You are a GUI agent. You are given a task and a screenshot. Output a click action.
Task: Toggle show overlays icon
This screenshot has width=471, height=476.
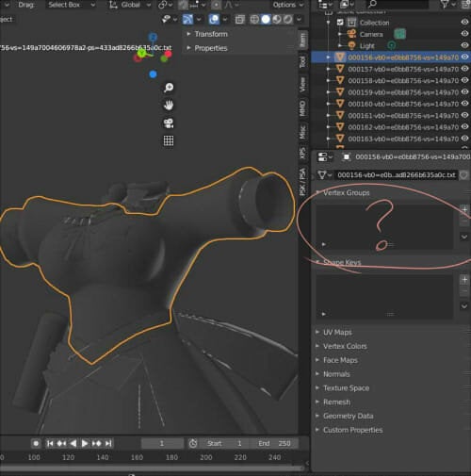point(214,20)
